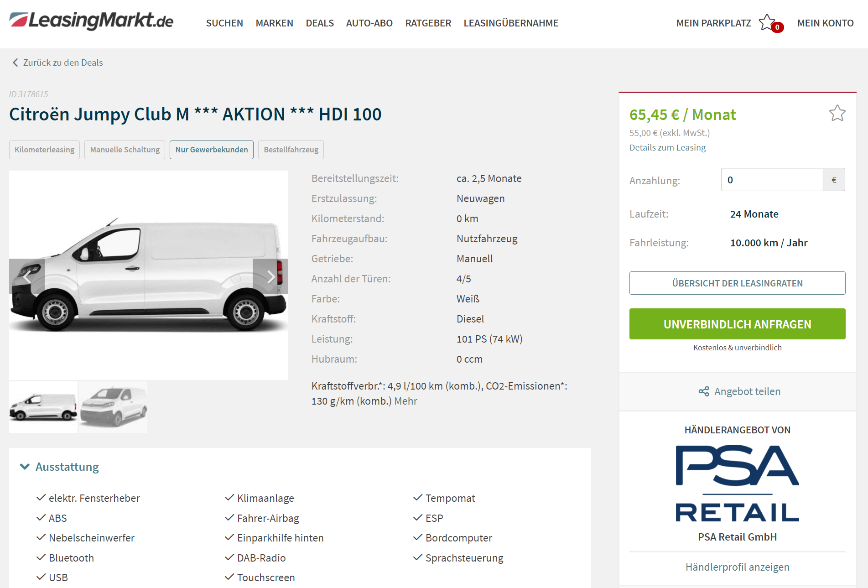The height and width of the screenshot is (588, 868).
Task: Click the Euro symbol beside Anzahlung
Action: (x=834, y=180)
